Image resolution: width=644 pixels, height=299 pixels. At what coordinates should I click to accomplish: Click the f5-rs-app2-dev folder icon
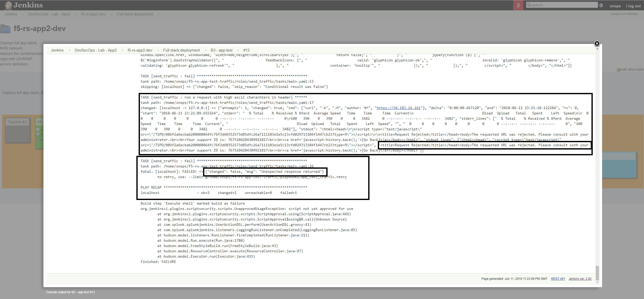[5, 29]
